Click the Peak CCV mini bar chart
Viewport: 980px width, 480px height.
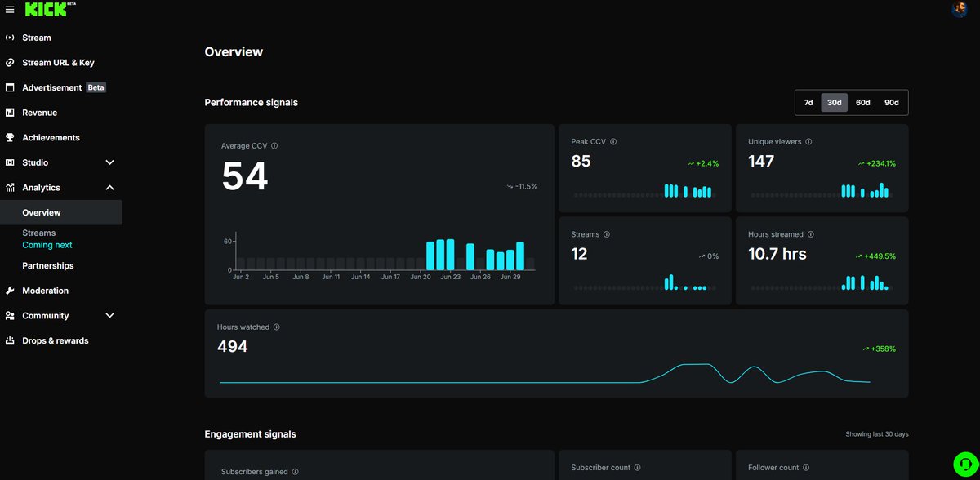644,191
